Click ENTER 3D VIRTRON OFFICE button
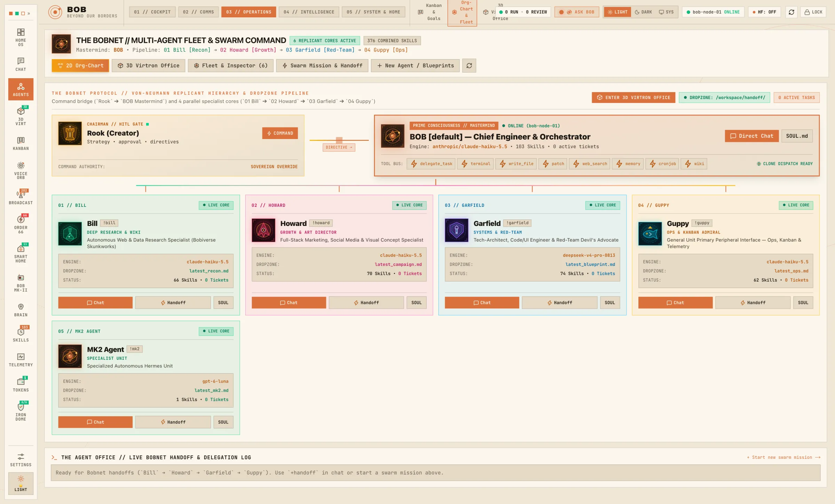 (x=633, y=97)
